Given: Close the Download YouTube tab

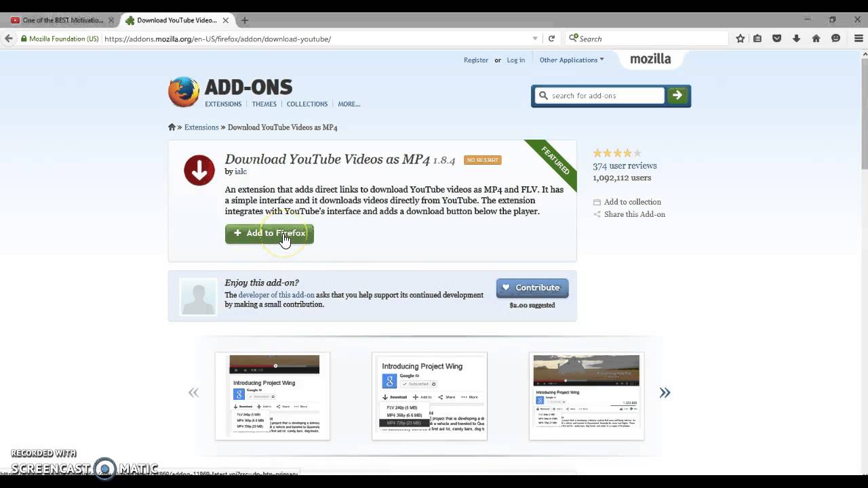Looking at the screenshot, I should tap(226, 20).
